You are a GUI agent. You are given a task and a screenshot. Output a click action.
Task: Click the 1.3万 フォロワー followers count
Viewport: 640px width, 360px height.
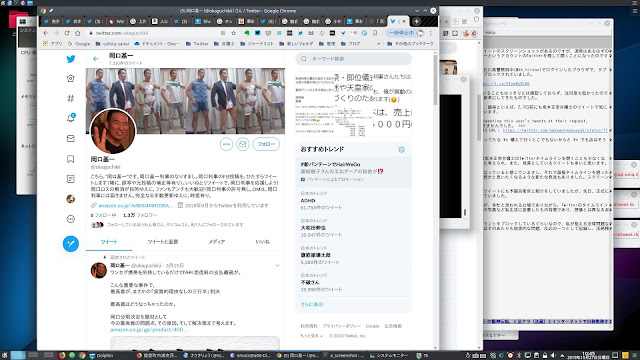[x=140, y=215]
